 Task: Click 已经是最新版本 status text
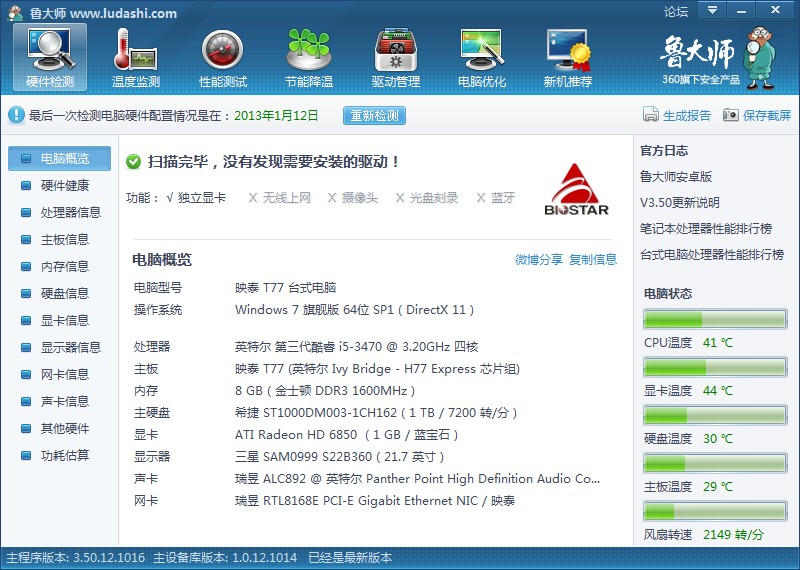tap(350, 558)
